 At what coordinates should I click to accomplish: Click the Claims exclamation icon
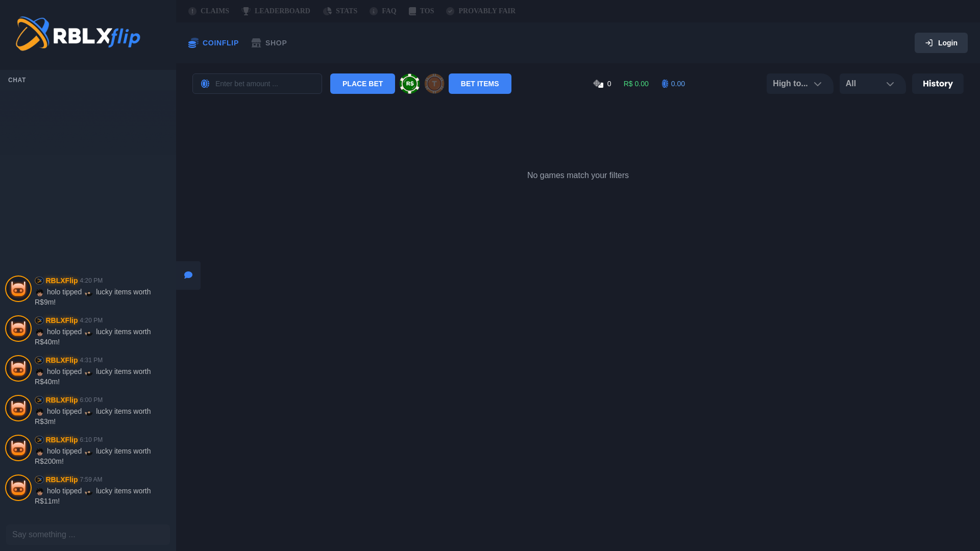(x=192, y=11)
